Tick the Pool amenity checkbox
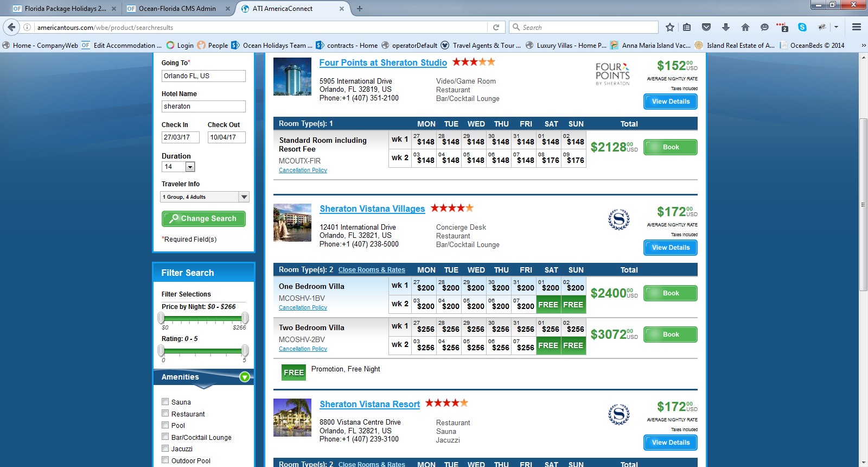 [x=165, y=425]
